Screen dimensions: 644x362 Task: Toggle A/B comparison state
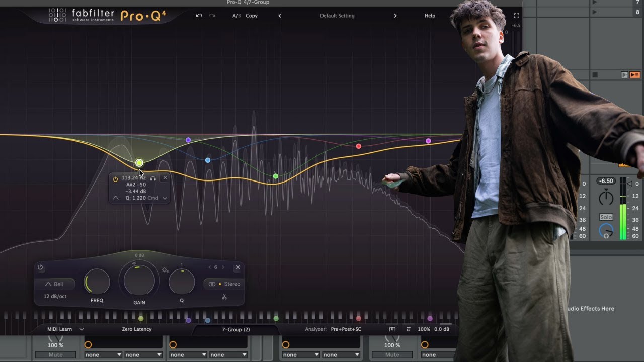click(x=236, y=16)
